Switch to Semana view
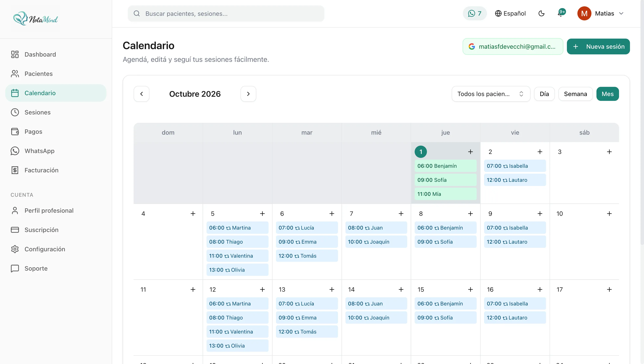This screenshot has height=364, width=644. (x=575, y=94)
